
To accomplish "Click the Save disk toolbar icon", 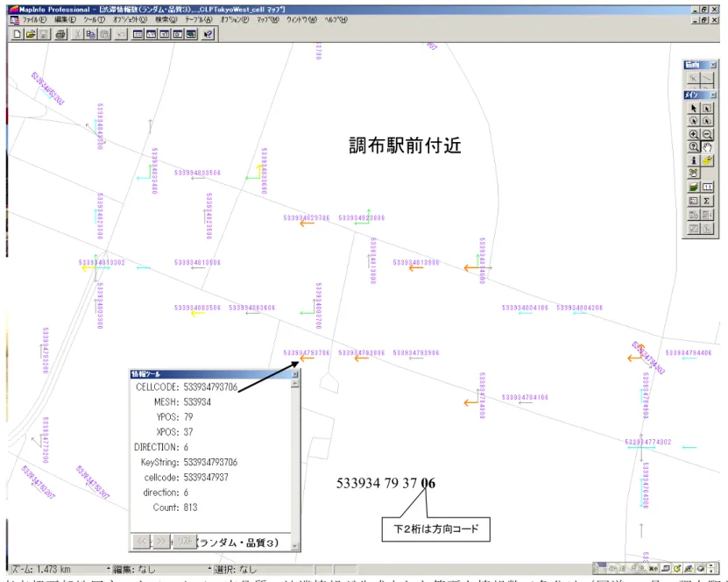I will tap(44, 34).
